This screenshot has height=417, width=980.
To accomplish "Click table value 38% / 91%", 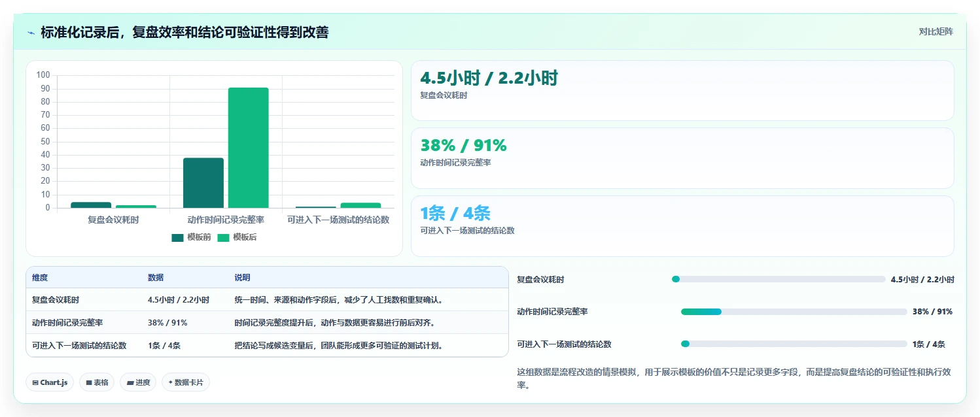I will (167, 323).
